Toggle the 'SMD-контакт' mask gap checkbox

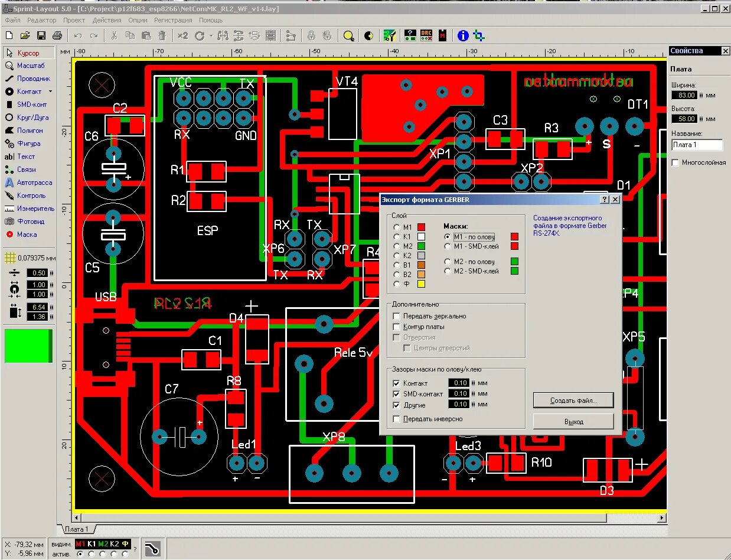point(397,394)
